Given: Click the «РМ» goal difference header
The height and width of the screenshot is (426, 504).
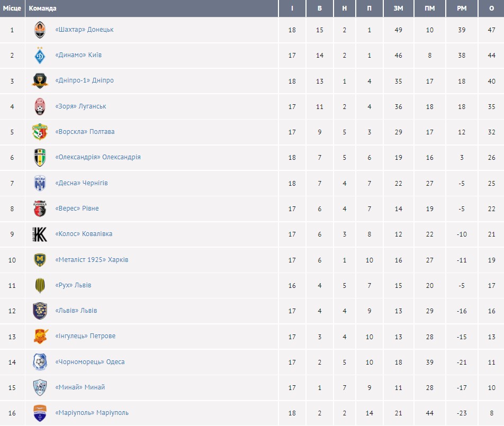Looking at the screenshot, I should click(462, 8).
